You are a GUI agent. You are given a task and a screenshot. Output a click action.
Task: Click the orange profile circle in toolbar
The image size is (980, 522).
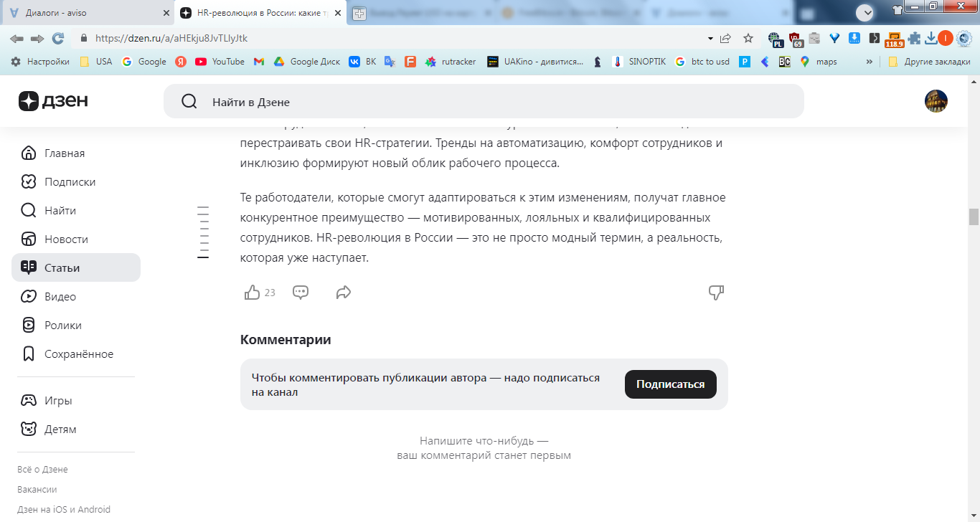tap(946, 38)
